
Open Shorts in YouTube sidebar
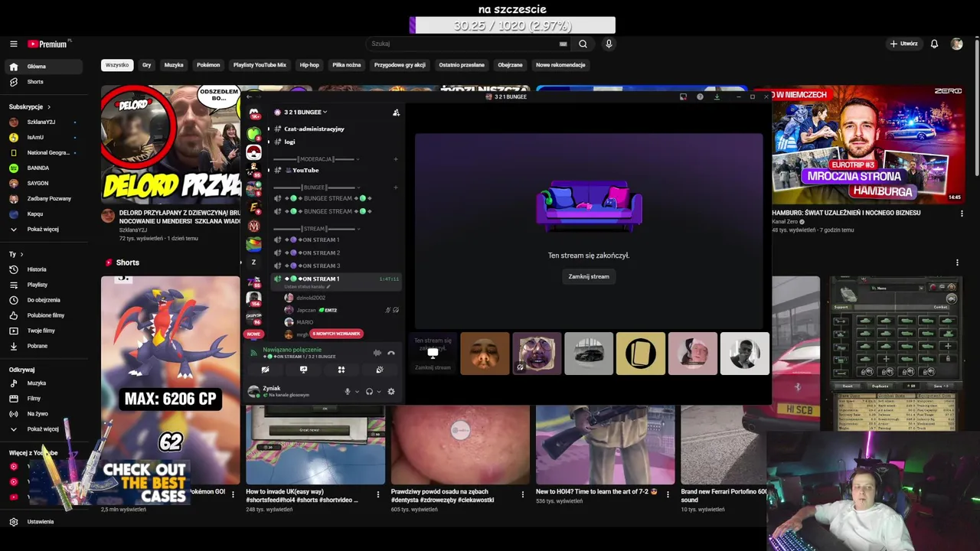tap(44, 82)
